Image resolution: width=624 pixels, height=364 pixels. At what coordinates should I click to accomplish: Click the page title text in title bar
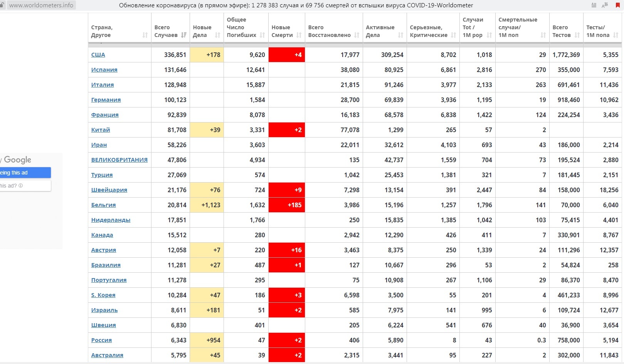[x=296, y=5]
